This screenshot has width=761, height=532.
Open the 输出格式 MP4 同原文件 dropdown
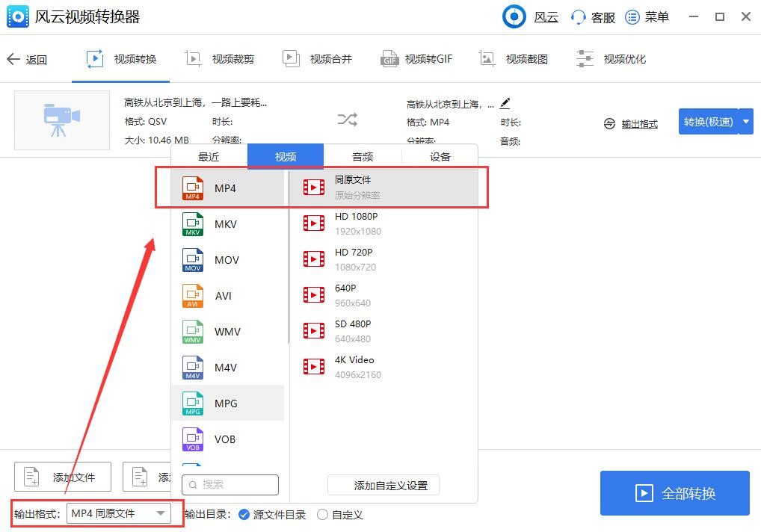pyautogui.click(x=120, y=514)
